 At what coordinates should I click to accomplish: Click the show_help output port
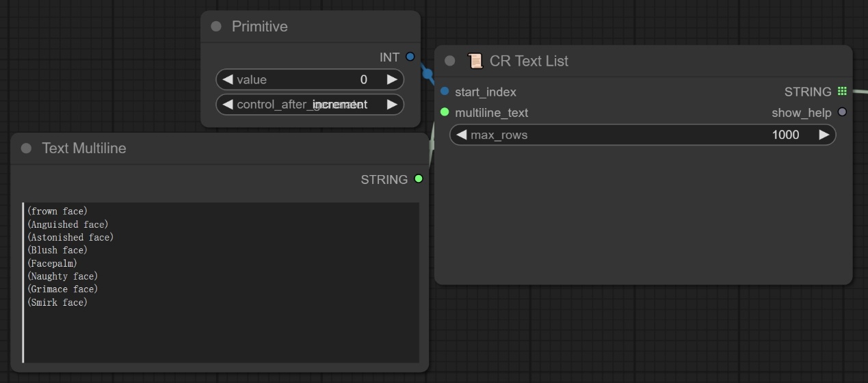click(842, 112)
